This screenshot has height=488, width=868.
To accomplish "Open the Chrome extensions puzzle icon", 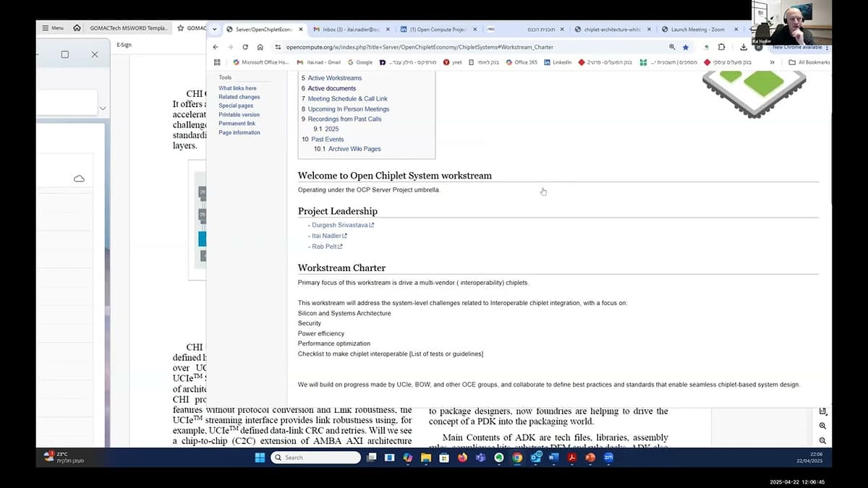I will pos(721,46).
